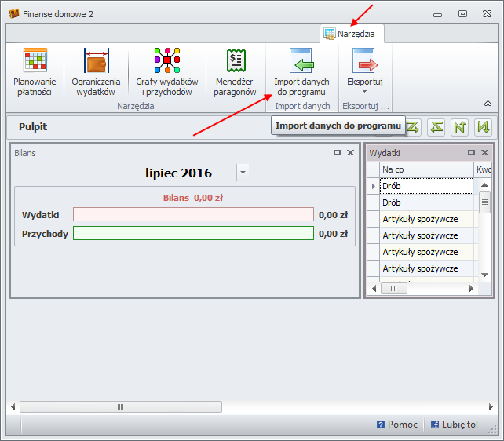The height and width of the screenshot is (441, 504).
Task: Close the Wydatki panel
Action: [484, 153]
